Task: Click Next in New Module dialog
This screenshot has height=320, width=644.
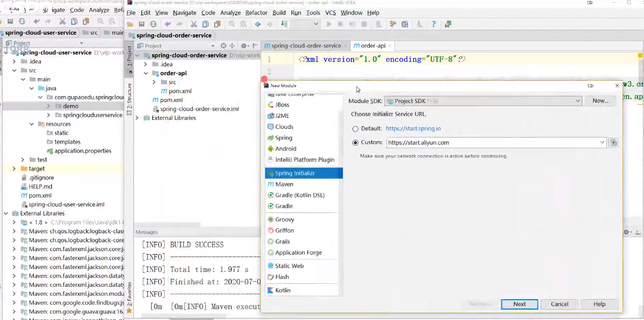Action: click(x=520, y=304)
